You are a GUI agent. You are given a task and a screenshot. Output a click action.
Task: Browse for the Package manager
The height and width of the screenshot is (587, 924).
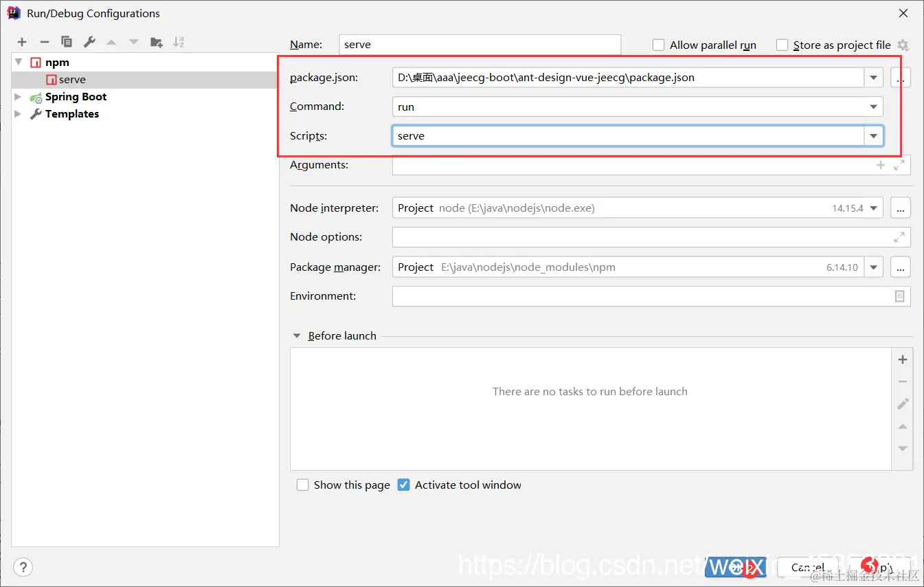(x=901, y=267)
